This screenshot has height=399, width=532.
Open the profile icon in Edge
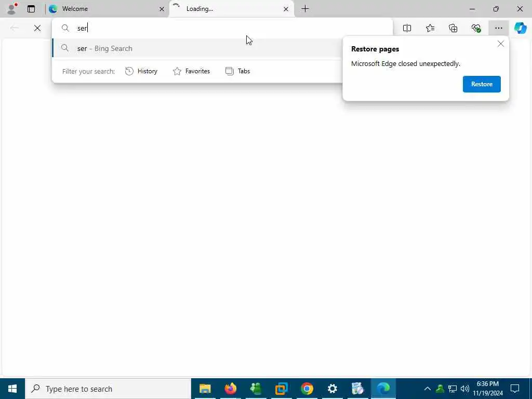pyautogui.click(x=12, y=9)
